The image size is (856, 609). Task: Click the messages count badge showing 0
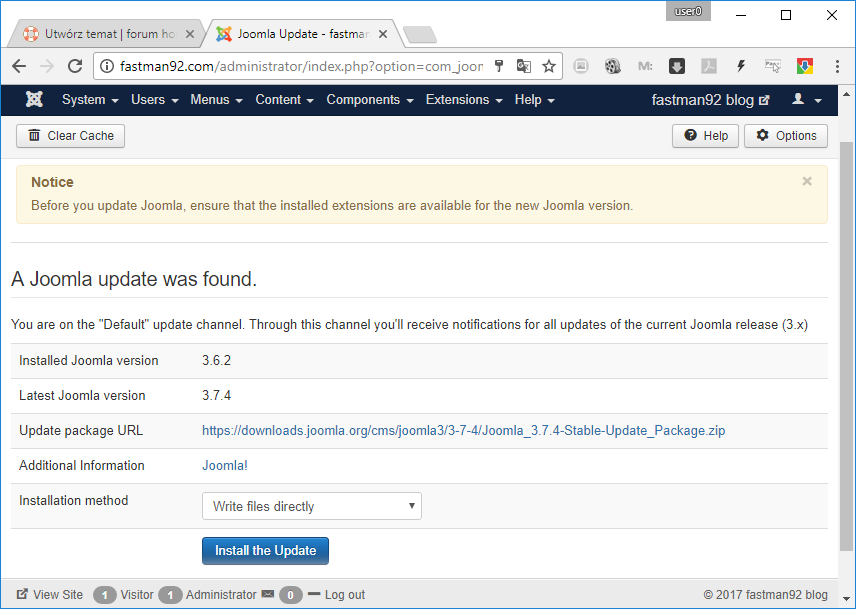(290, 595)
